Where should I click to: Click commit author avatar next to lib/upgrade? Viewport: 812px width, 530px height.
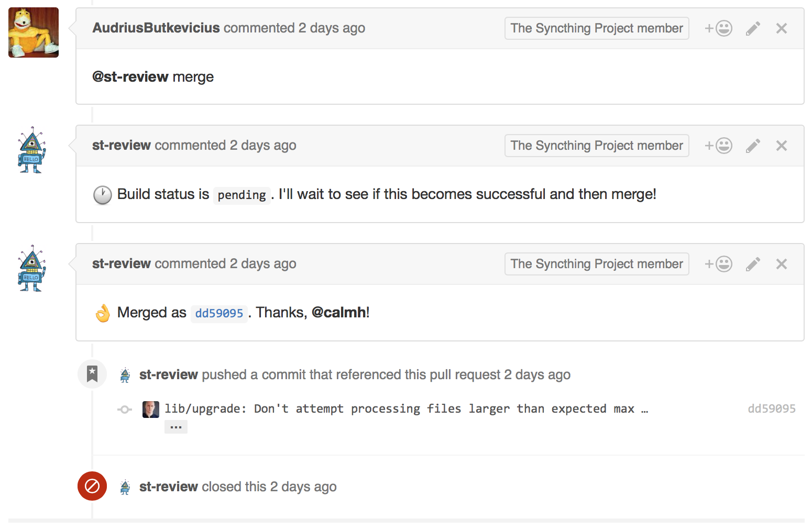coord(151,409)
